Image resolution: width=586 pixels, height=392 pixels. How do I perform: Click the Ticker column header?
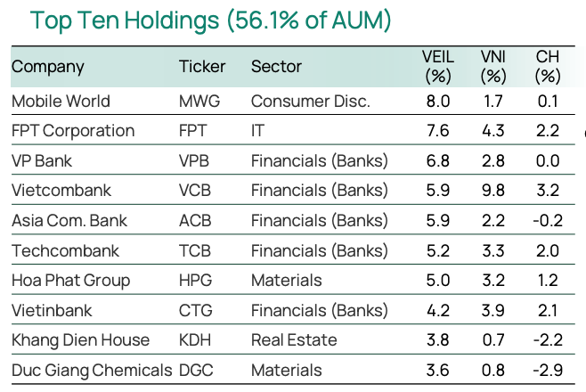[x=202, y=67]
